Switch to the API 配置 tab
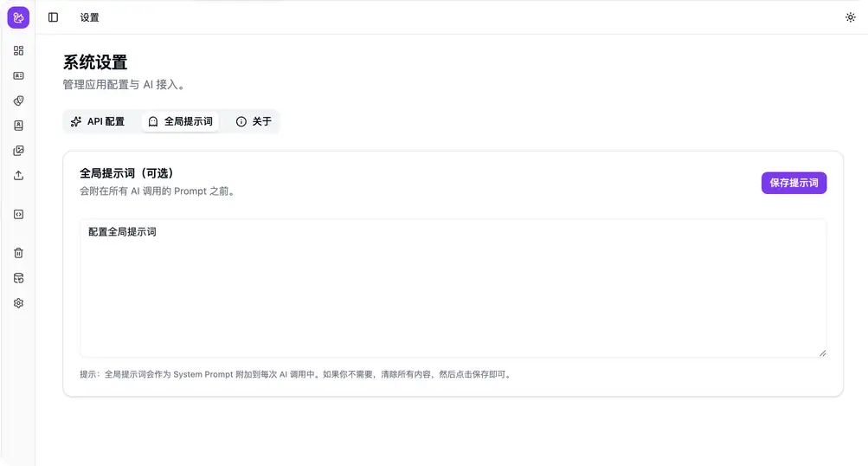 pos(98,121)
